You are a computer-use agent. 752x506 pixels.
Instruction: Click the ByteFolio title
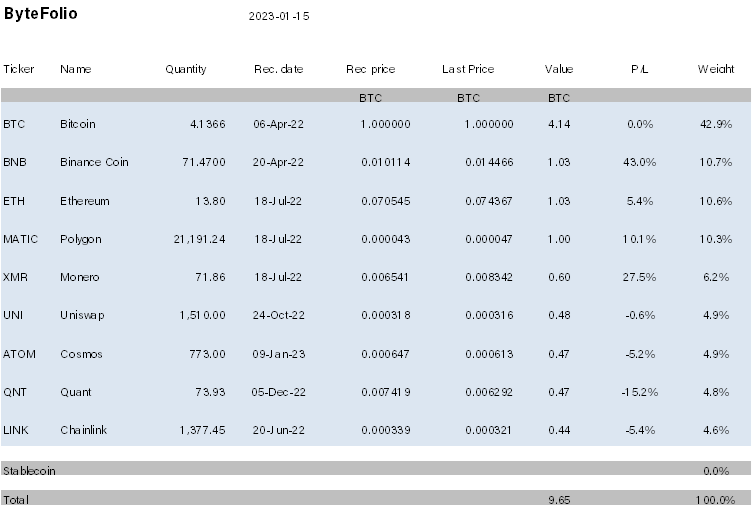pos(40,13)
